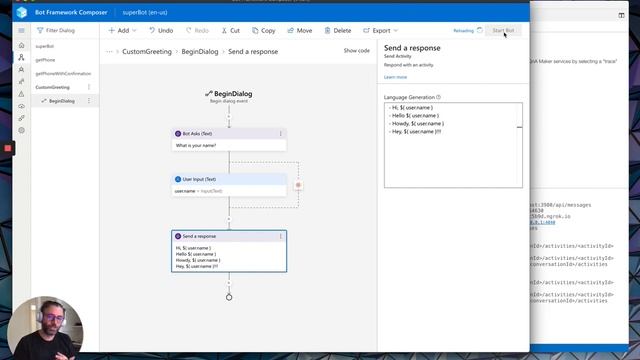
Task: Expand the breadcrumb ellipsis
Action: pos(109,51)
